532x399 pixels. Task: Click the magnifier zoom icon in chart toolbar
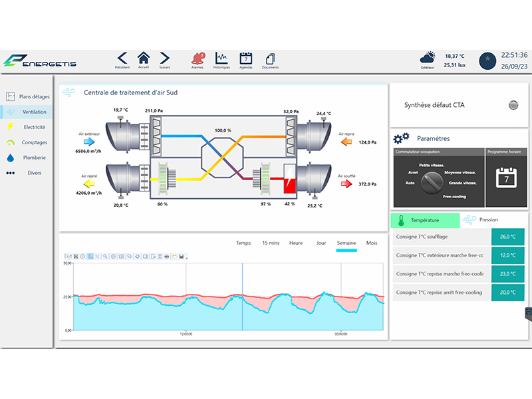pos(105,257)
